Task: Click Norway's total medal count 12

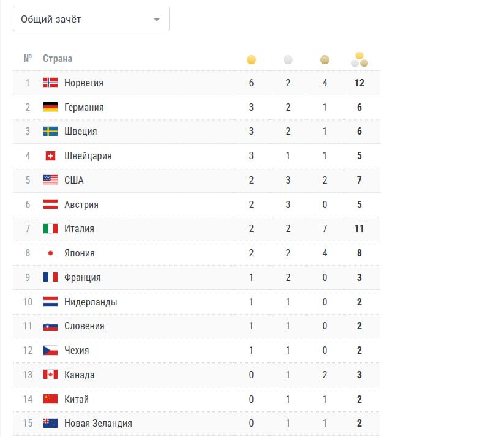Action: pyautogui.click(x=359, y=83)
